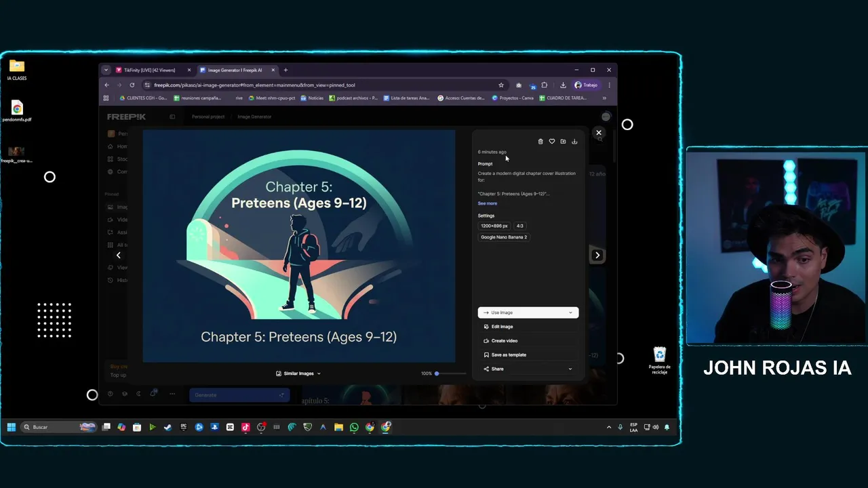Go to the previous image arrow
The image size is (868, 488).
(x=119, y=256)
